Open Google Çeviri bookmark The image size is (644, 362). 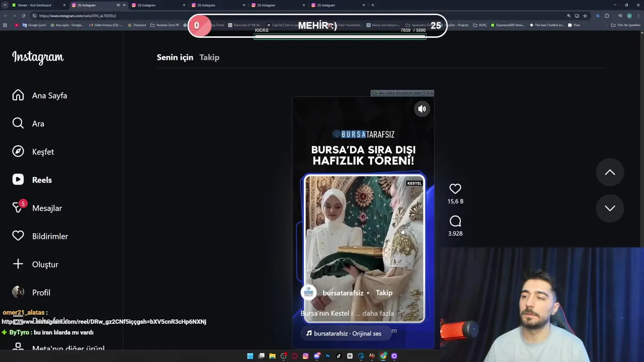34,25
